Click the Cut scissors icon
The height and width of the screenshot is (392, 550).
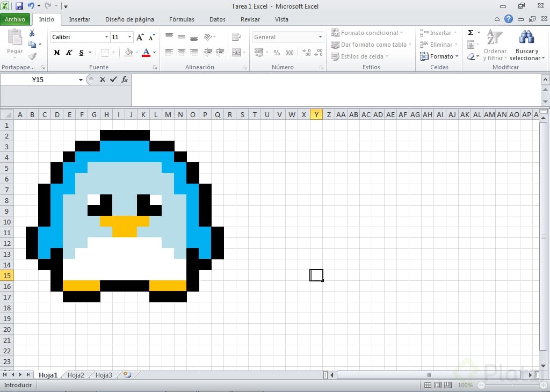coord(32,33)
